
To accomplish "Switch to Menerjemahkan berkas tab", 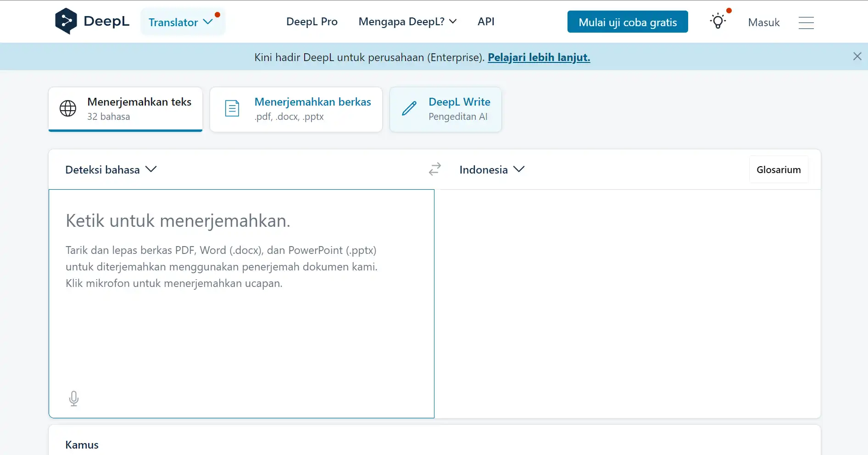I will point(296,109).
